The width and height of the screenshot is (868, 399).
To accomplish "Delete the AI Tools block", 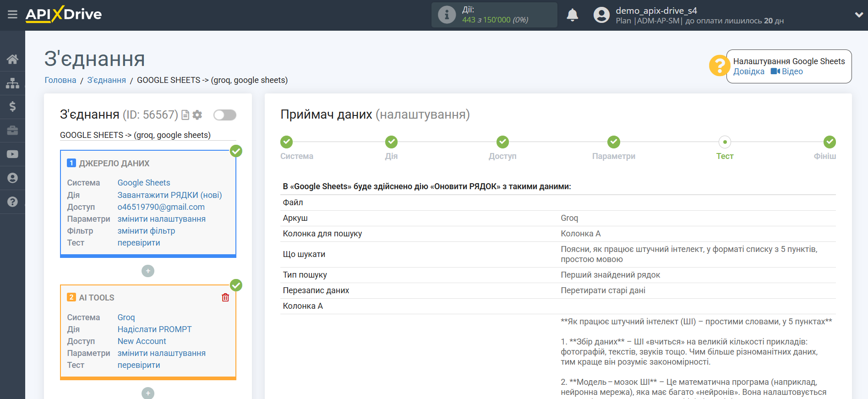I will 225,298.
